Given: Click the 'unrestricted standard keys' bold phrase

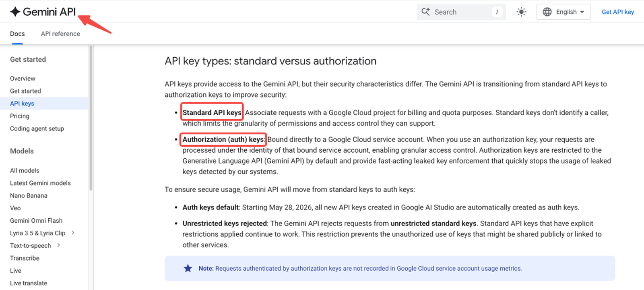Looking at the screenshot, I should point(433,224).
